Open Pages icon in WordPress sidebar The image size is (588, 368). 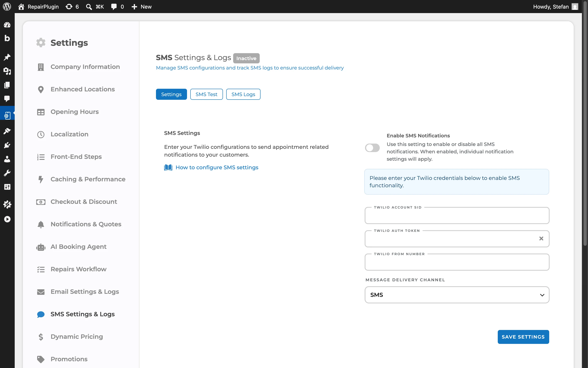pos(7,85)
